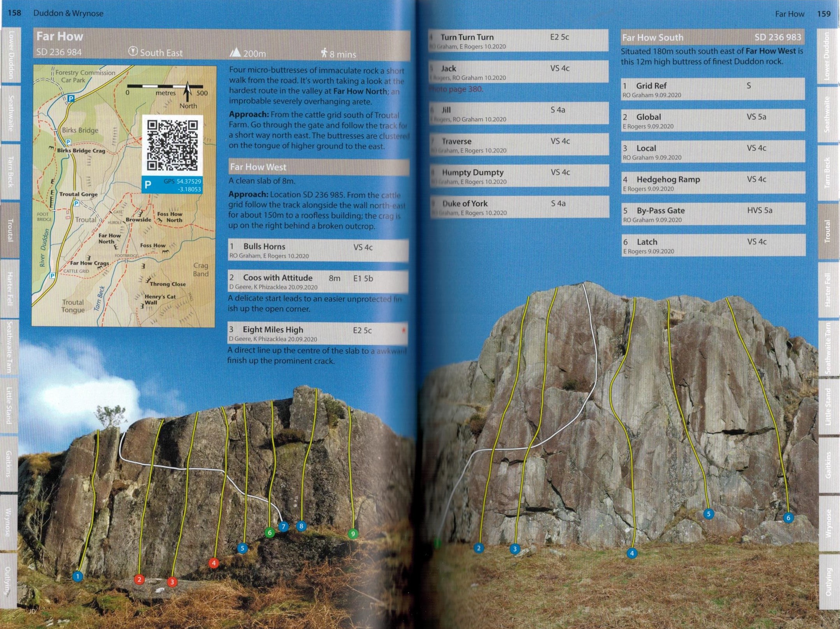Click the QR code on the map
Screen dimensions: 840x629
pos(172,145)
